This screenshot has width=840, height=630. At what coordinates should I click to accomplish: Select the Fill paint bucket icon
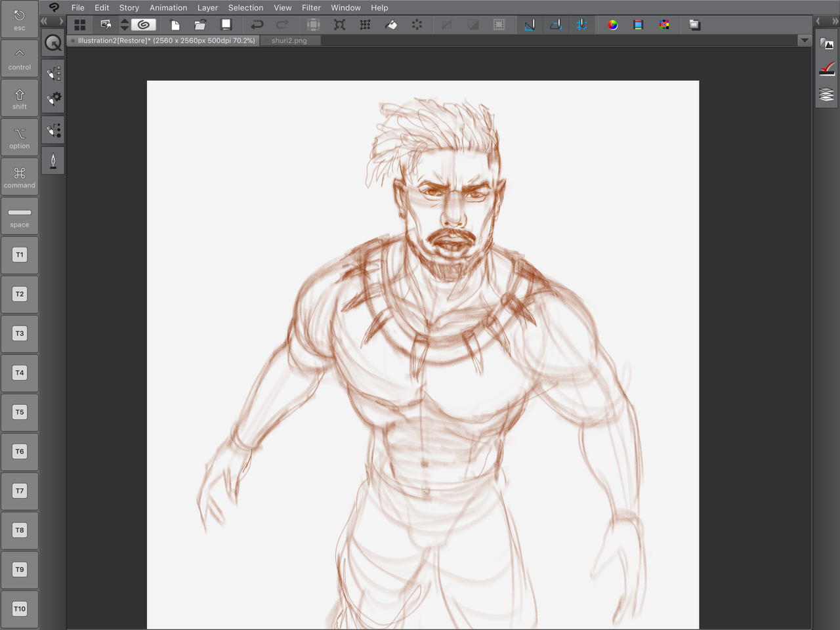click(391, 25)
